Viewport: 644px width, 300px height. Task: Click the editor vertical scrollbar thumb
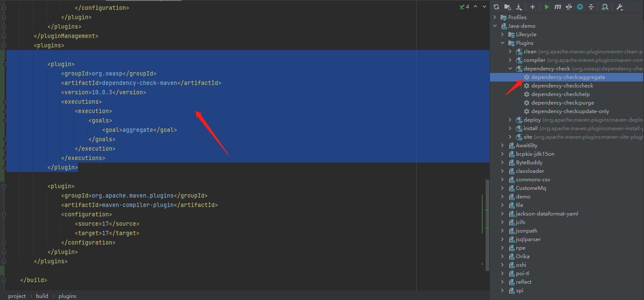[x=487, y=224]
